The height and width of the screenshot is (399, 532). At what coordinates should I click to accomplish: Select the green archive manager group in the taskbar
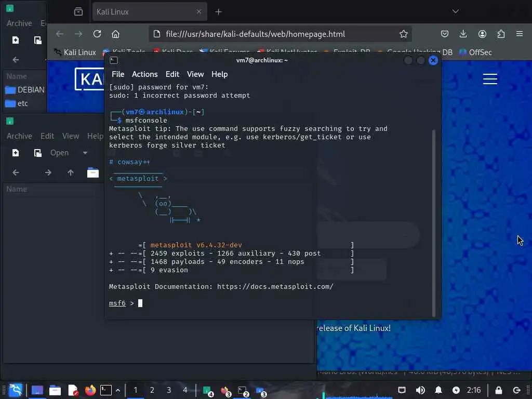tap(208, 391)
